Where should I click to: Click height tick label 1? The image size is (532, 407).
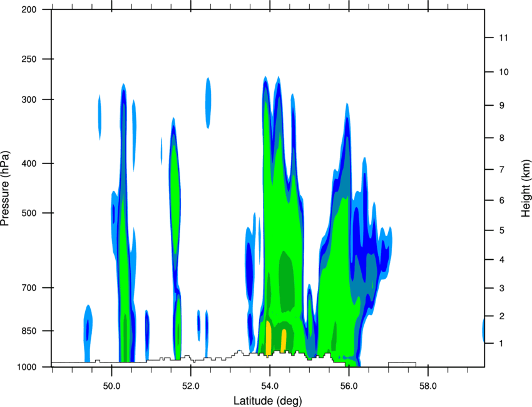tap(501, 344)
